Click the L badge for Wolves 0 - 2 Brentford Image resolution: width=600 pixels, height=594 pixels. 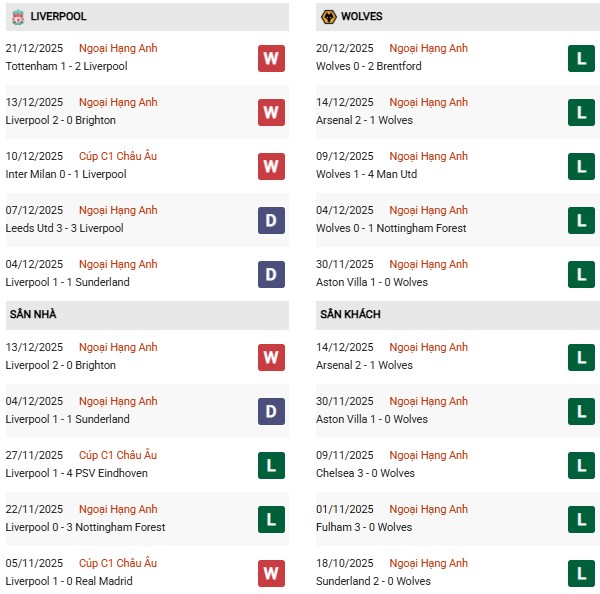tap(581, 58)
